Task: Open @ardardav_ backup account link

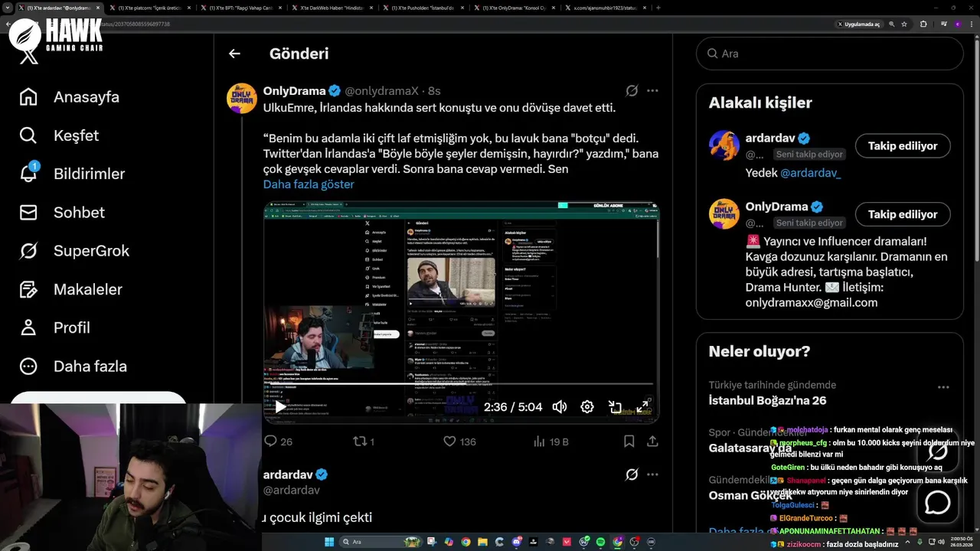Action: (810, 173)
